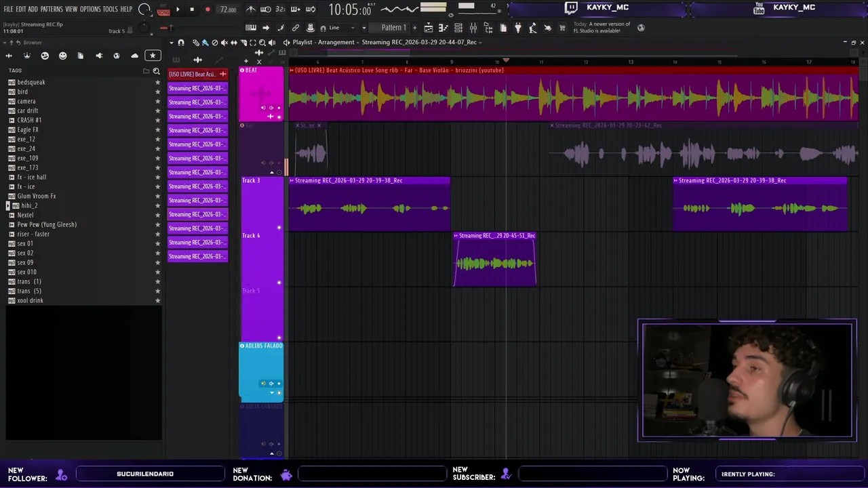Select the Zoom magnifier tool in Playlist

pos(262,43)
